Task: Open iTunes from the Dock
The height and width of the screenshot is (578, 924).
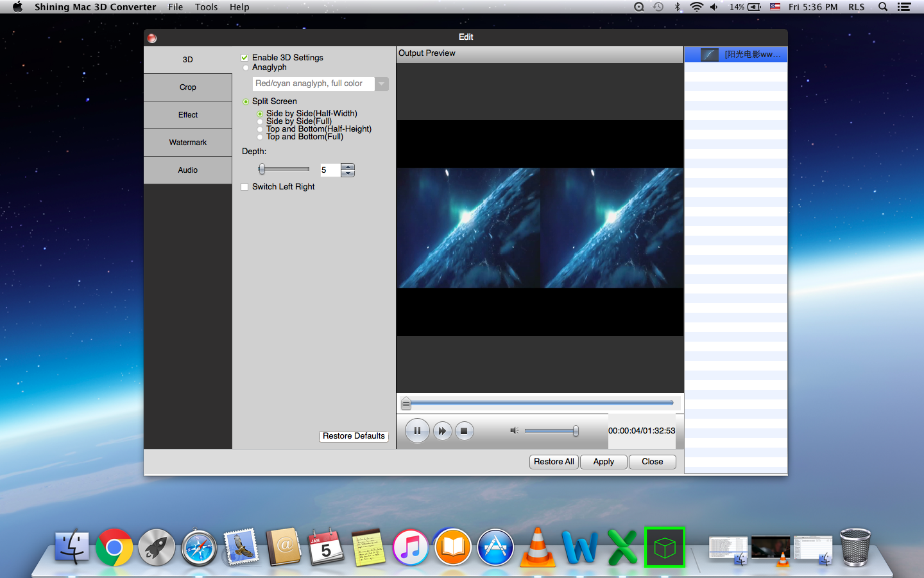Action: click(410, 547)
